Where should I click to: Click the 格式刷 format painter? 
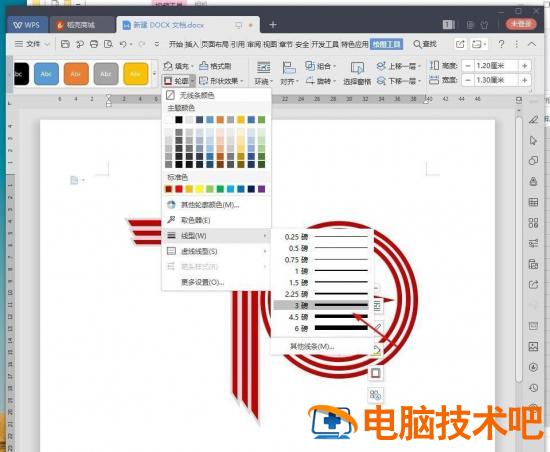(215, 66)
